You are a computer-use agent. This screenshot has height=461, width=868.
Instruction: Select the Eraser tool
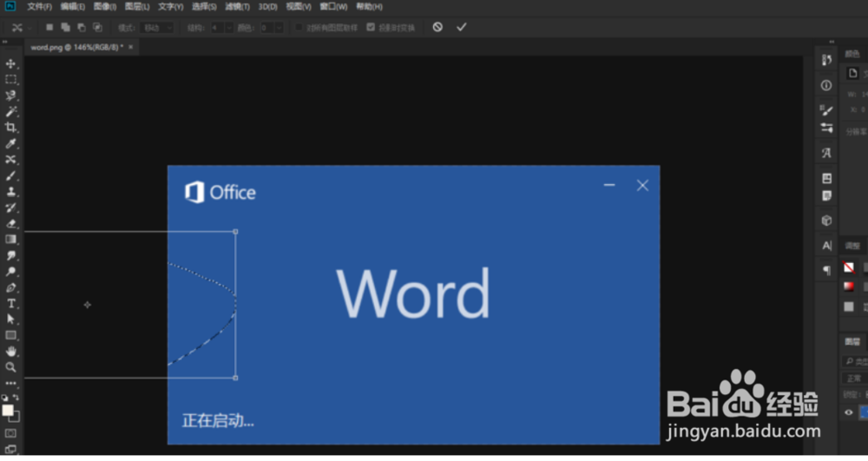click(10, 224)
